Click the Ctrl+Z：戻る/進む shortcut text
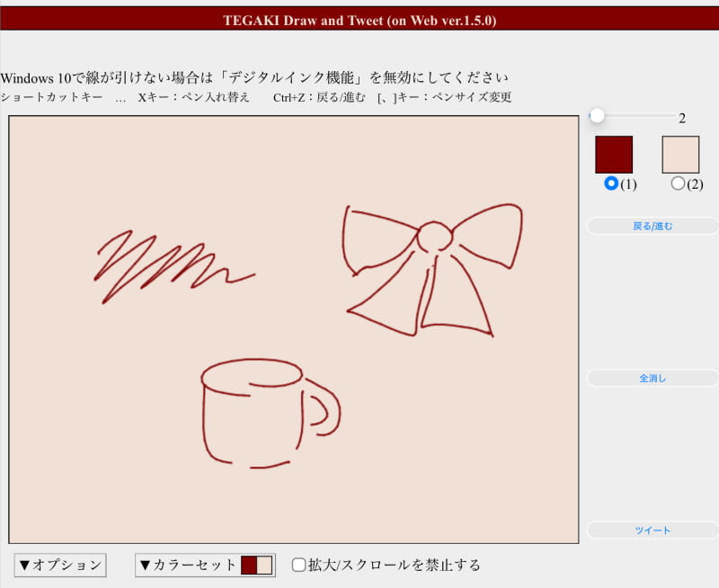This screenshot has width=719, height=588. click(x=319, y=97)
